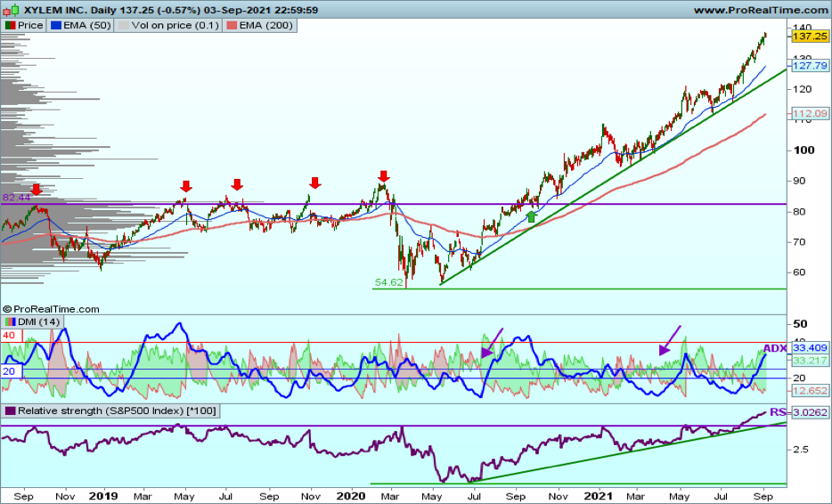Click the 2.5 label on relative strength axis
This screenshot has width=832, height=504.
pyautogui.click(x=801, y=450)
